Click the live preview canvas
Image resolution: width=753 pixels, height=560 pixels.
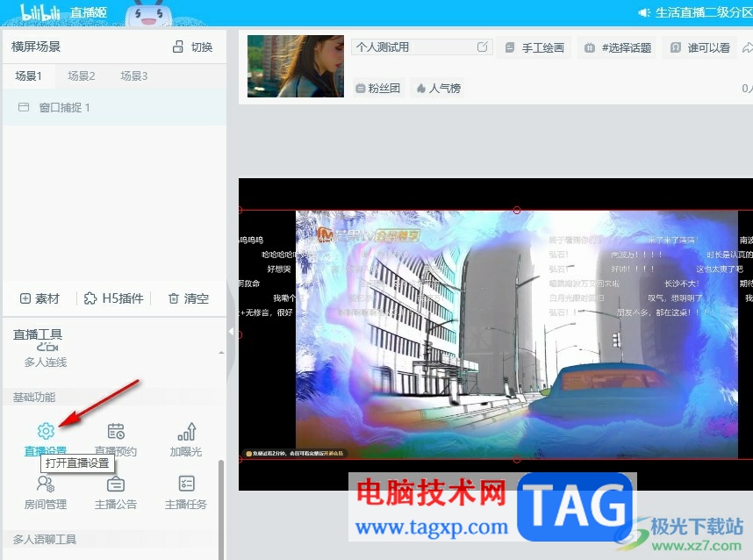pyautogui.click(x=496, y=334)
